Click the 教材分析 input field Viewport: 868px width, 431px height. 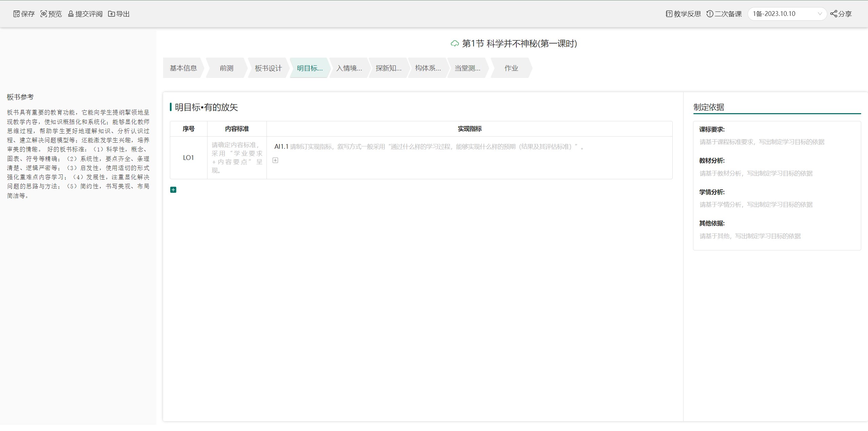[777, 173]
